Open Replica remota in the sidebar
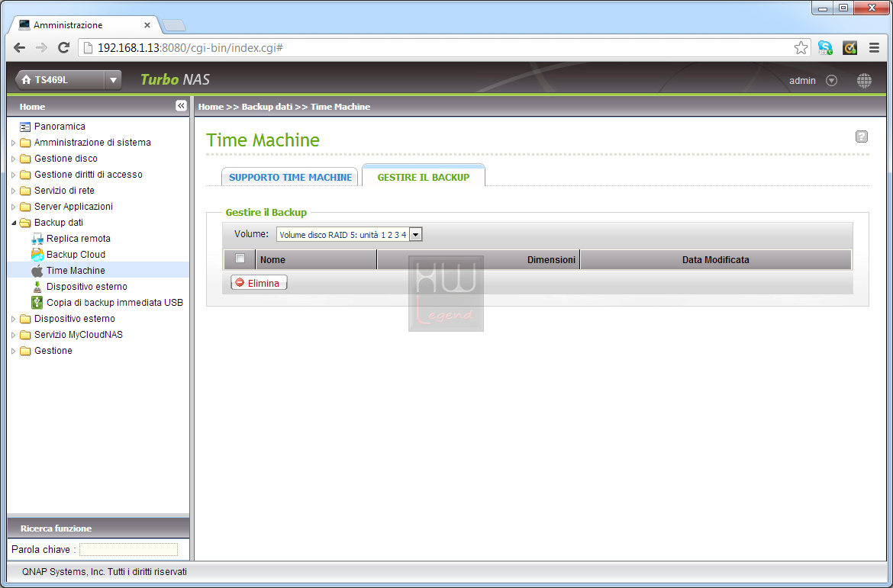The width and height of the screenshot is (893, 588). [x=79, y=239]
